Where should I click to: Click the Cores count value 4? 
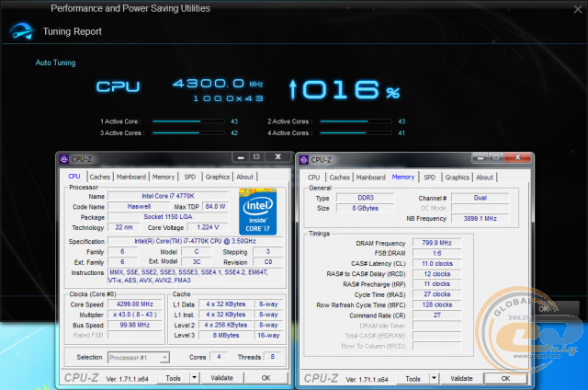(x=219, y=357)
